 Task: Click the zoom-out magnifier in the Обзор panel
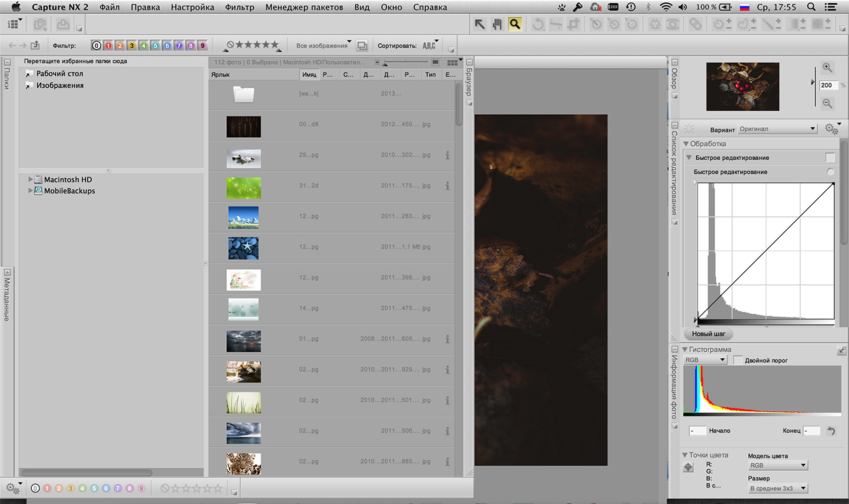827,103
